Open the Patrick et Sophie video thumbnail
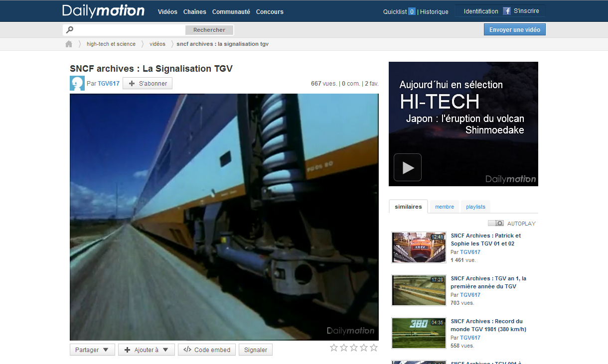This screenshot has height=364, width=608. [x=419, y=247]
